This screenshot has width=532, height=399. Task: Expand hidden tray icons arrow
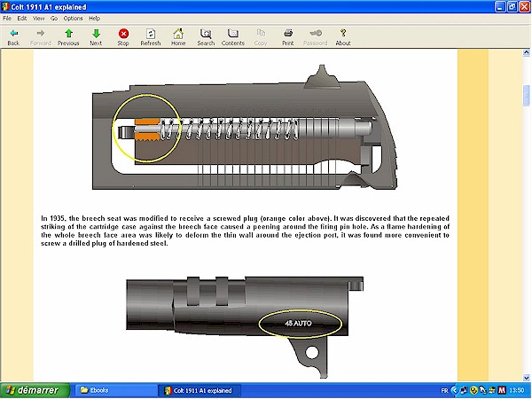click(x=455, y=390)
